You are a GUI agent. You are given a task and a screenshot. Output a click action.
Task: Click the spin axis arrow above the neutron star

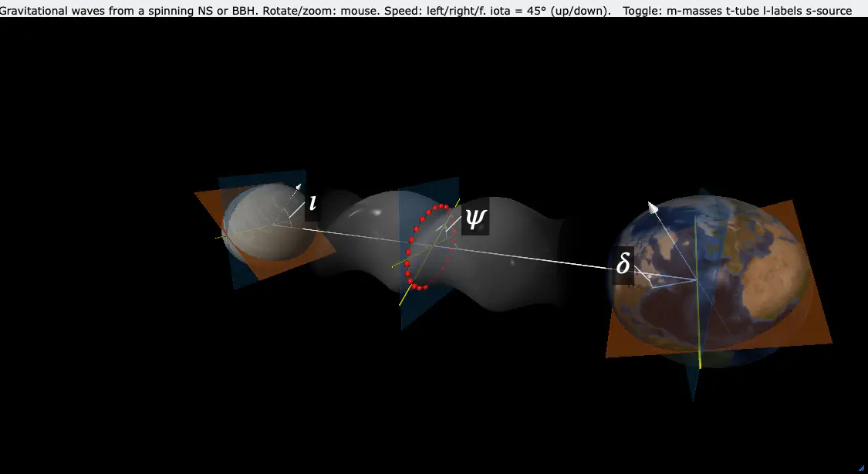pyautogui.click(x=299, y=188)
